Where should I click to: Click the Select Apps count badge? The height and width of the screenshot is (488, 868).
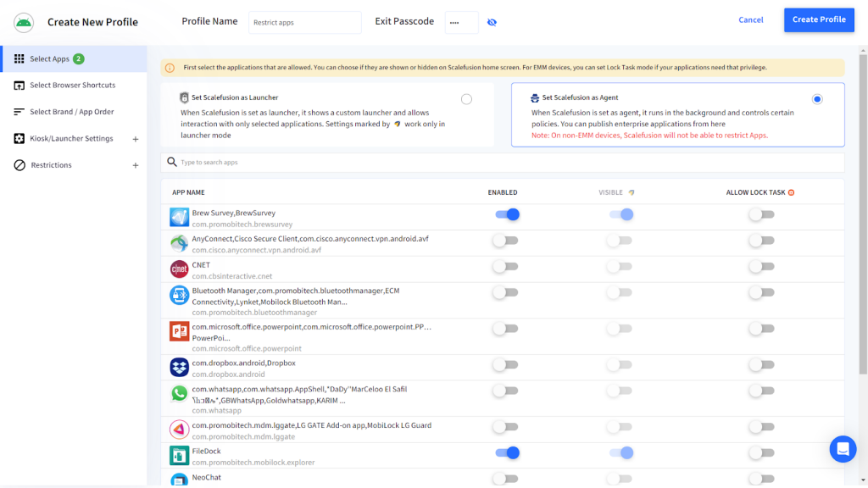(79, 58)
